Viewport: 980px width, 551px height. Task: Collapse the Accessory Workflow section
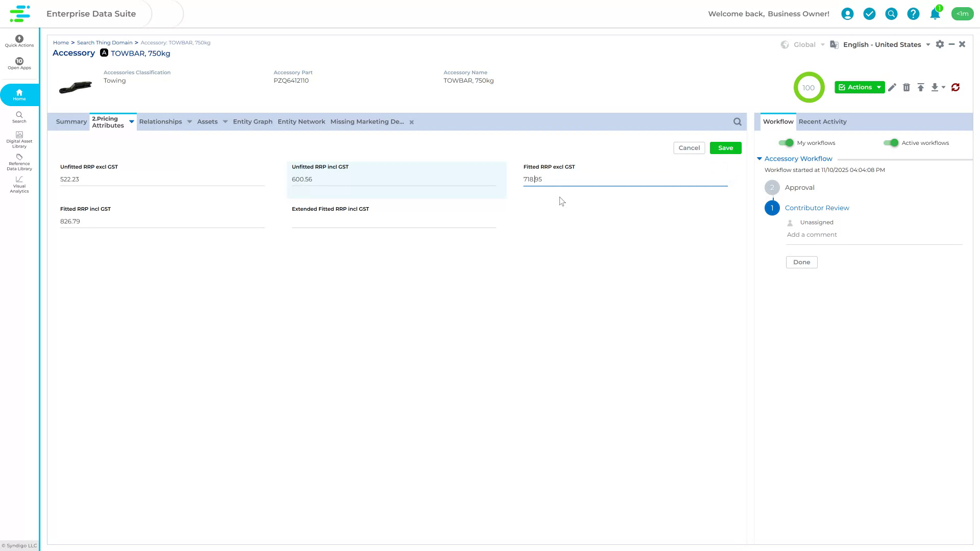pos(759,159)
